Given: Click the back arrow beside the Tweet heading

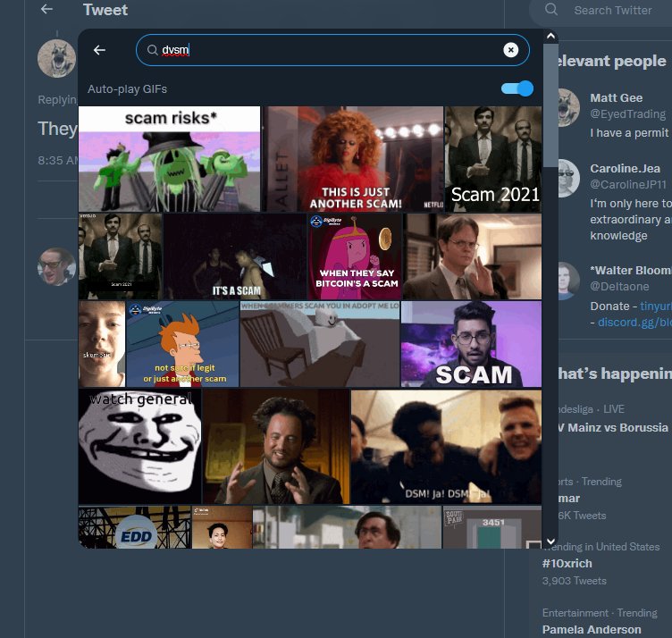Looking at the screenshot, I should 46,9.
